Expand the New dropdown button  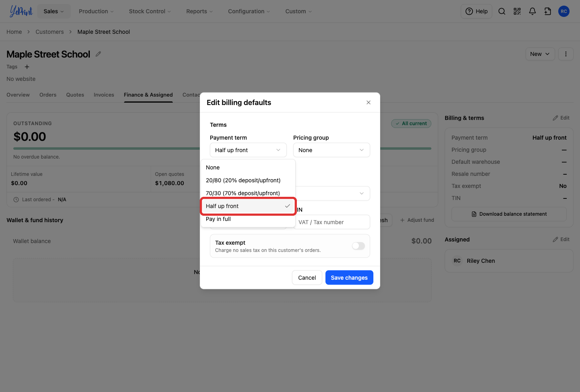point(540,54)
